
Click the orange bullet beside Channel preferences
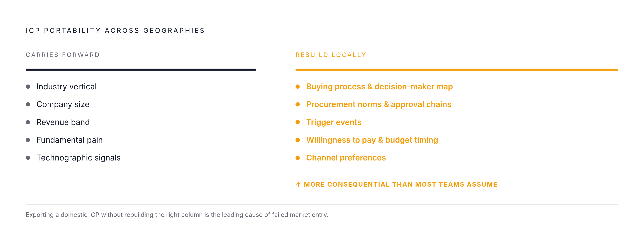coord(297,158)
